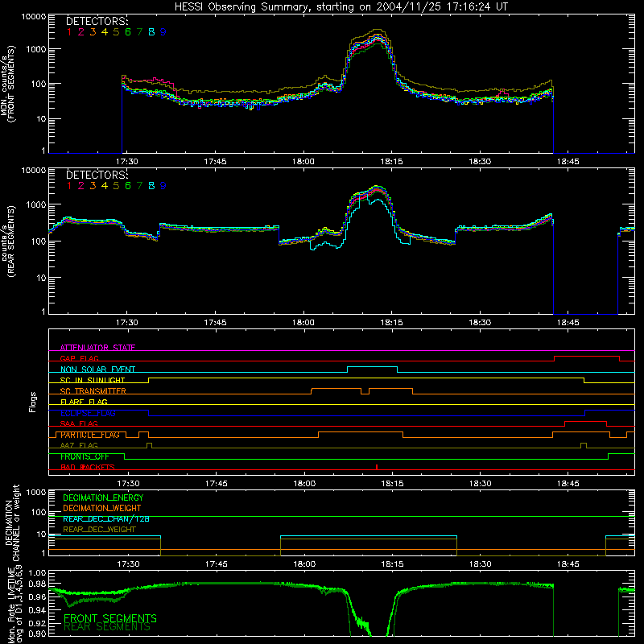Image resolution: width=644 pixels, height=644 pixels.
Task: Select orange detector 3 in the rear segments legend
Action: click(93, 186)
